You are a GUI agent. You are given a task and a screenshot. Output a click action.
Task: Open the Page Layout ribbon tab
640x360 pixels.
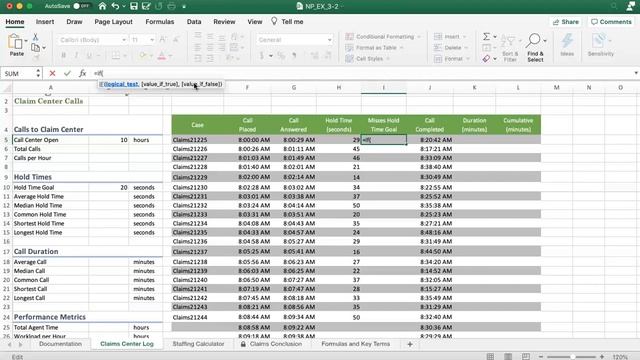(x=113, y=22)
